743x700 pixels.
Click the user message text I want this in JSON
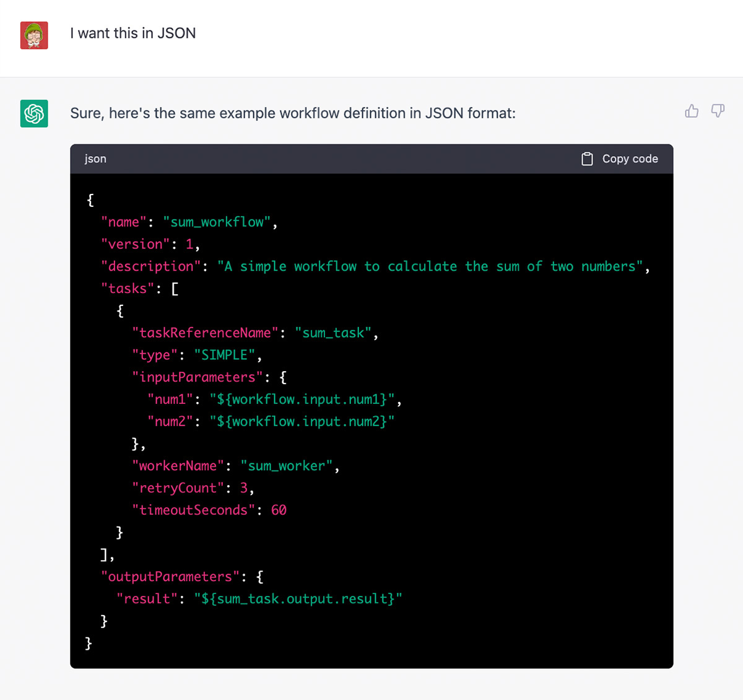133,33
